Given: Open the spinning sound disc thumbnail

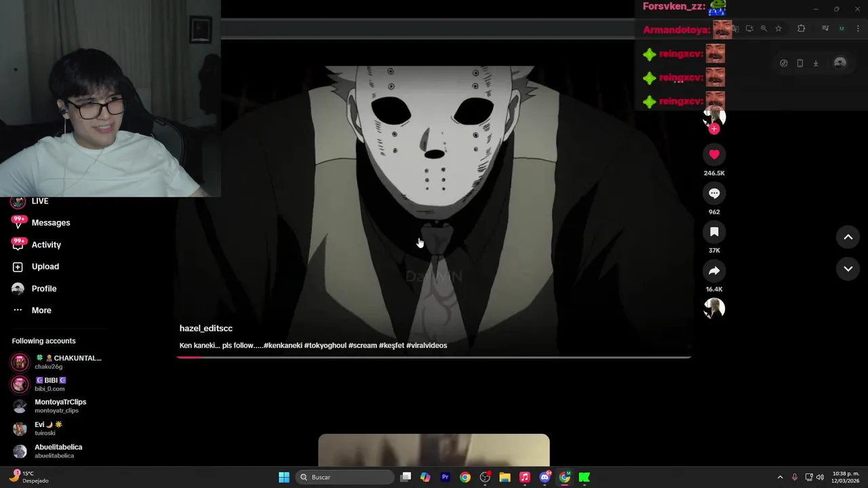Looking at the screenshot, I should coord(714,308).
